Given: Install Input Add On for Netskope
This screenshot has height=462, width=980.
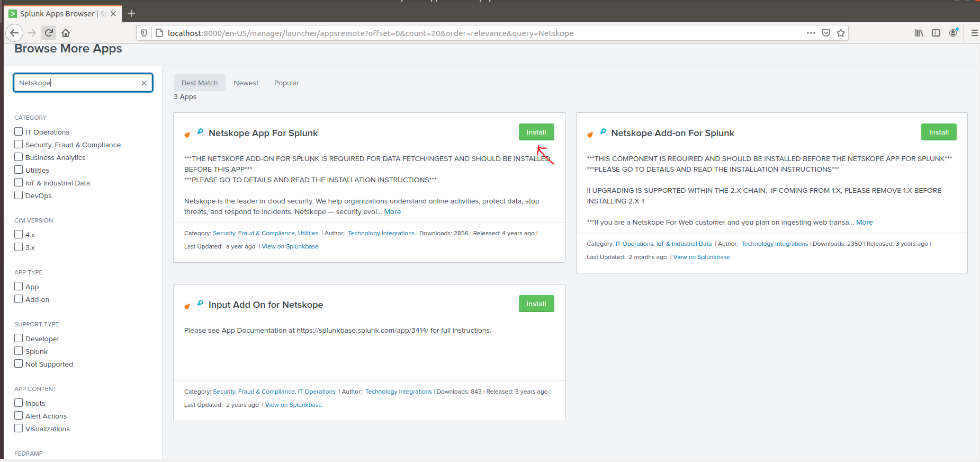Looking at the screenshot, I should coord(536,304).
